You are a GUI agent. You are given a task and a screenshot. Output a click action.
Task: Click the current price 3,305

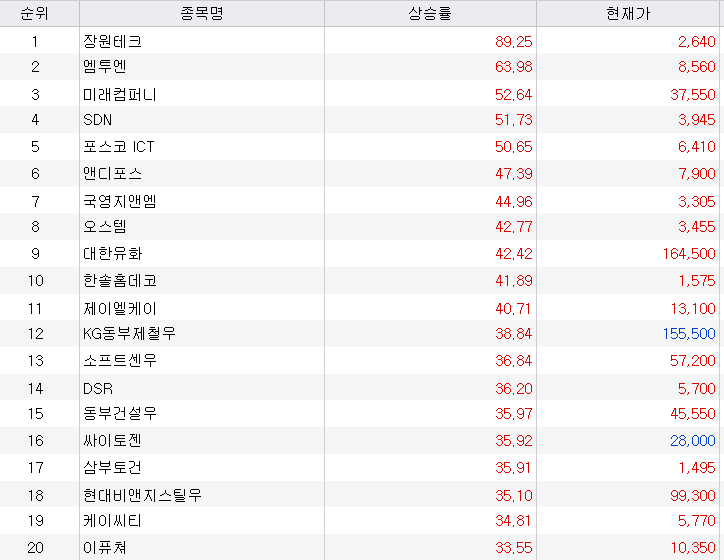coord(696,201)
